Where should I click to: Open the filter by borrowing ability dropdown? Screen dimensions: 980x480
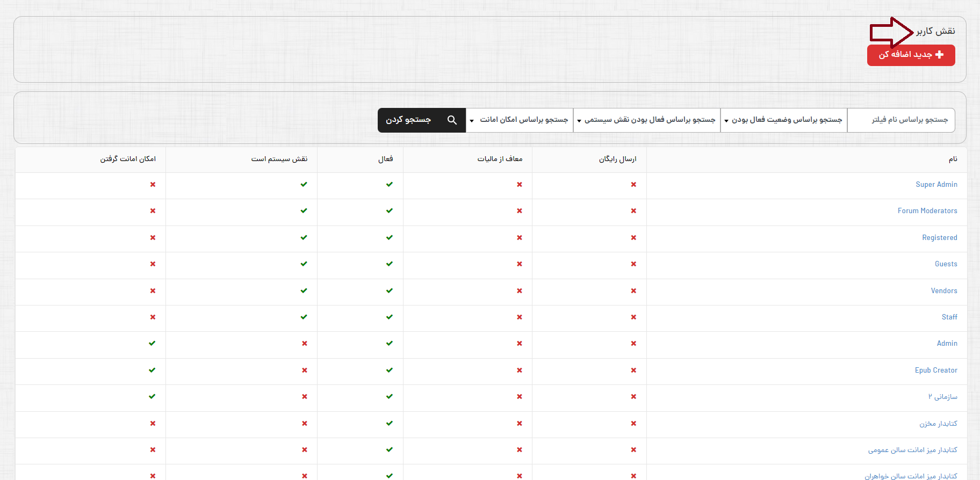point(520,120)
